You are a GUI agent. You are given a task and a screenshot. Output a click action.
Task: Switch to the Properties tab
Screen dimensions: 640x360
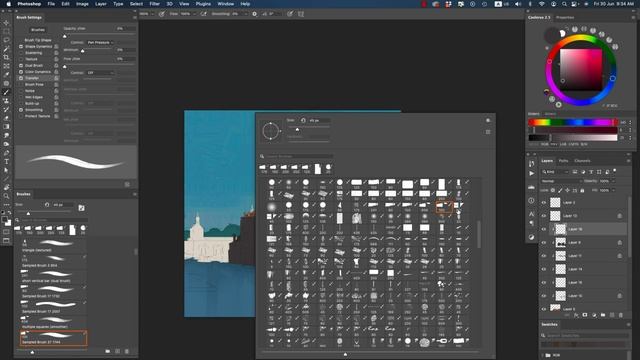(565, 18)
